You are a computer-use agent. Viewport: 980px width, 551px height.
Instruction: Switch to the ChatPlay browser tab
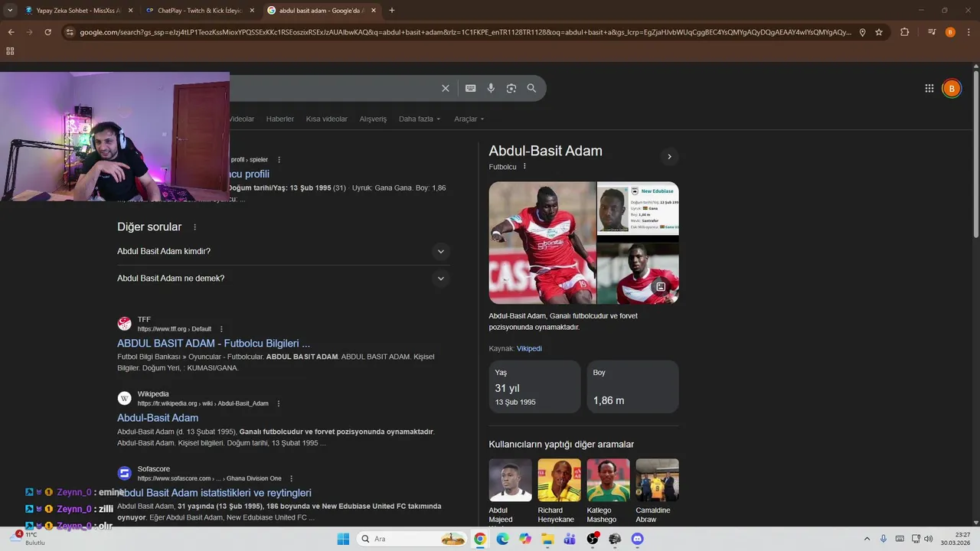pyautogui.click(x=199, y=11)
